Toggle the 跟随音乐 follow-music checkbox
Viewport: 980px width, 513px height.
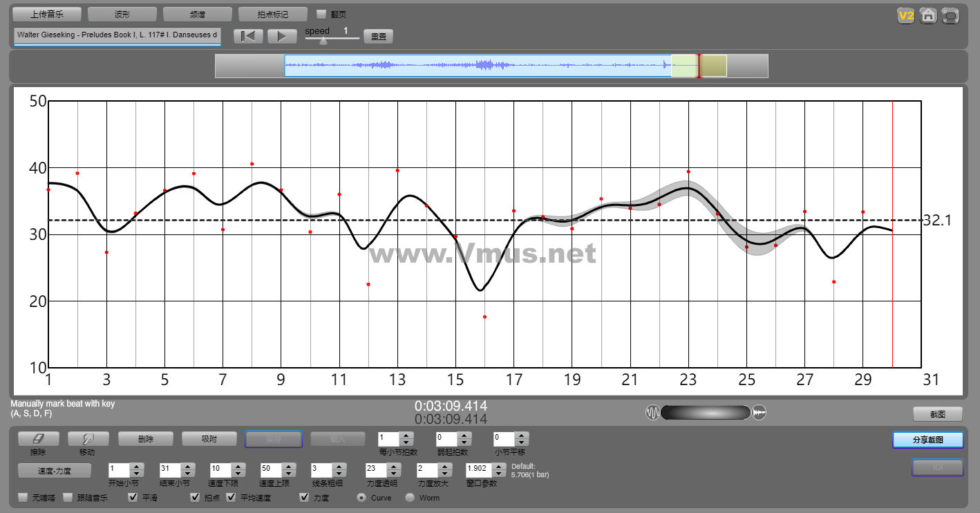[x=68, y=497]
